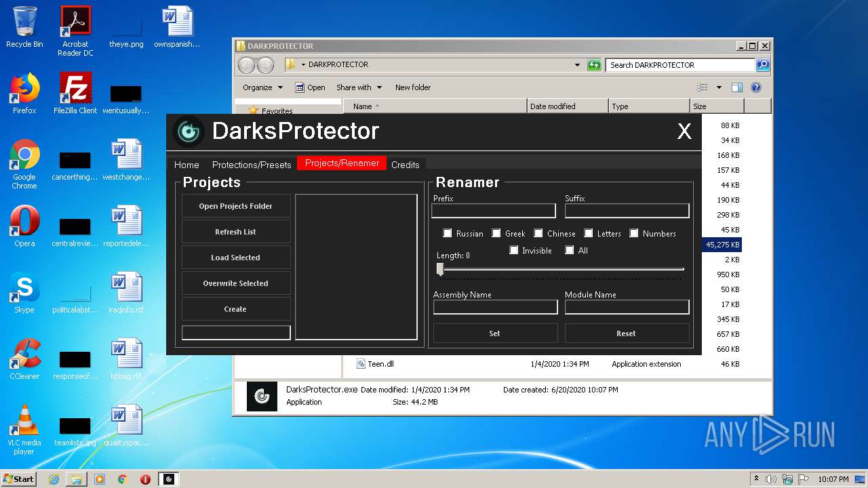The image size is (868, 488).
Task: Click the Opera icon in the taskbar
Action: (145, 479)
